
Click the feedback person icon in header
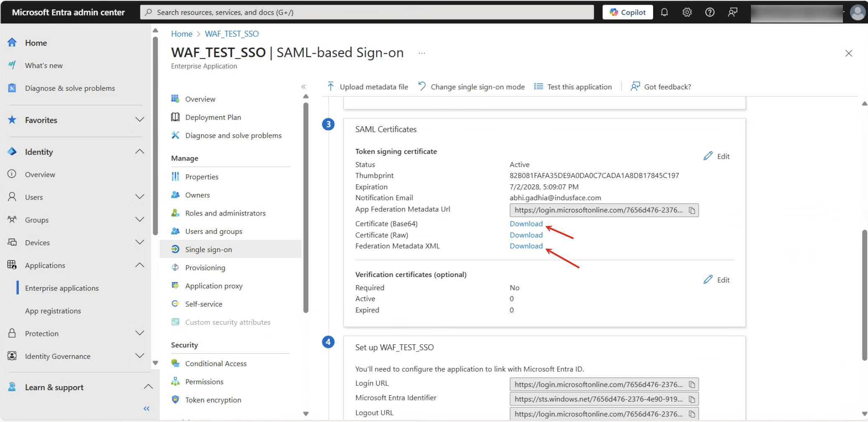tap(732, 12)
